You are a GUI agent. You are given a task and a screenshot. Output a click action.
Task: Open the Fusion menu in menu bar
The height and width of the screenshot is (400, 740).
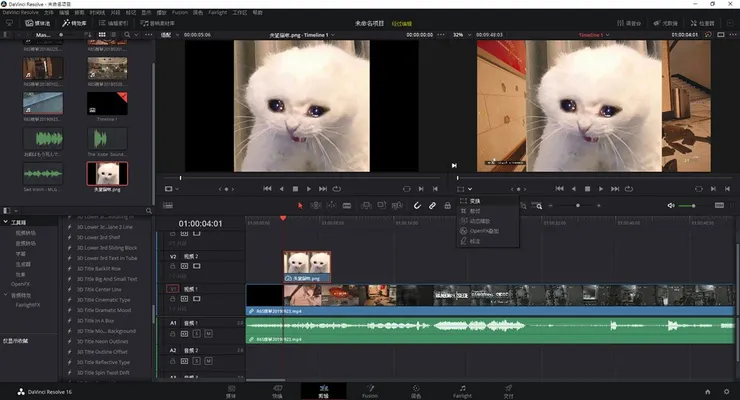point(180,12)
